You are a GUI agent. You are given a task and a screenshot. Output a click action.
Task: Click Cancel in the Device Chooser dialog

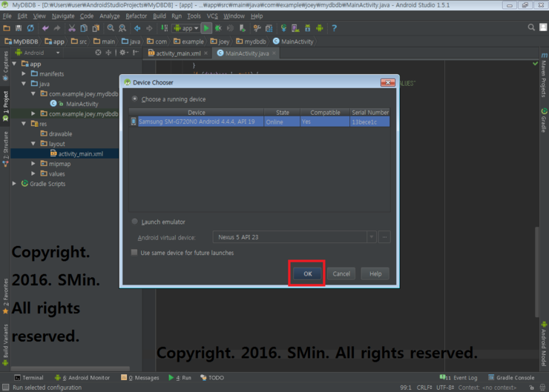pos(341,273)
